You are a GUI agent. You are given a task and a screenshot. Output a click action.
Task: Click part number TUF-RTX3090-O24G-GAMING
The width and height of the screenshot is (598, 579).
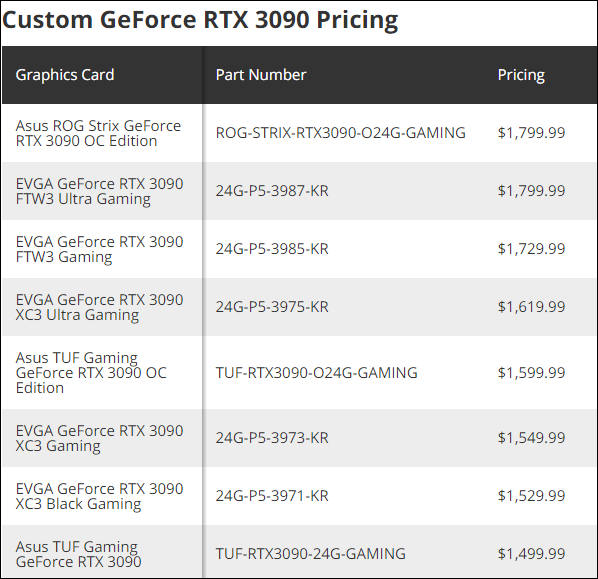coord(317,373)
